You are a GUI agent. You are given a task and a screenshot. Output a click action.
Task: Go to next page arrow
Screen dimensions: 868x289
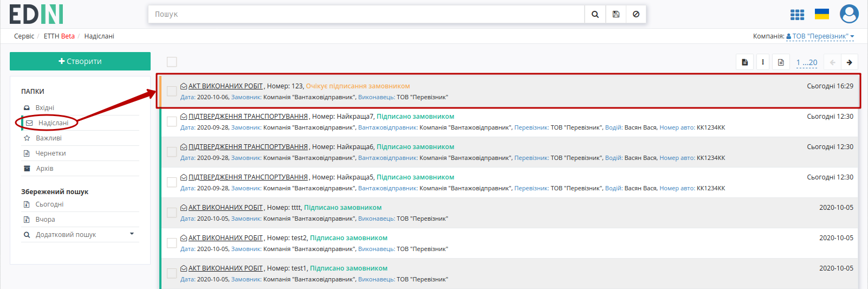click(x=850, y=62)
